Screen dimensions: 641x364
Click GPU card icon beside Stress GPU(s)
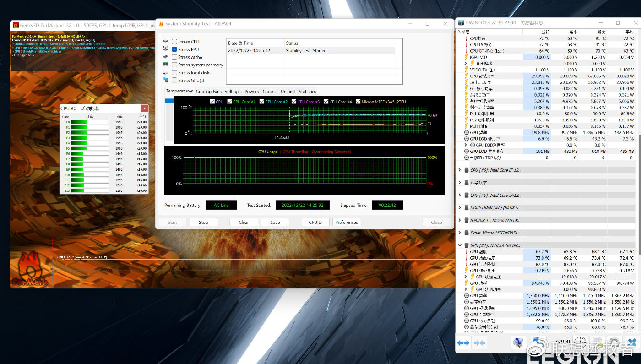[166, 81]
